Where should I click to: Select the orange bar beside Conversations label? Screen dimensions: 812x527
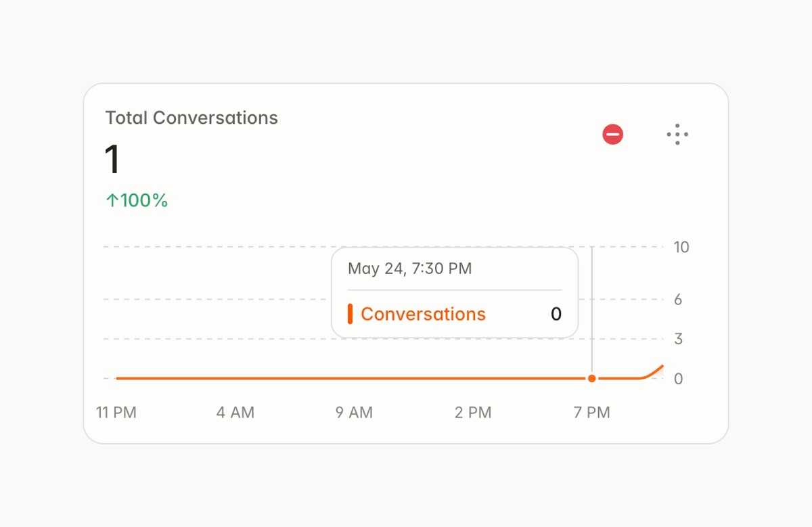[x=351, y=313]
